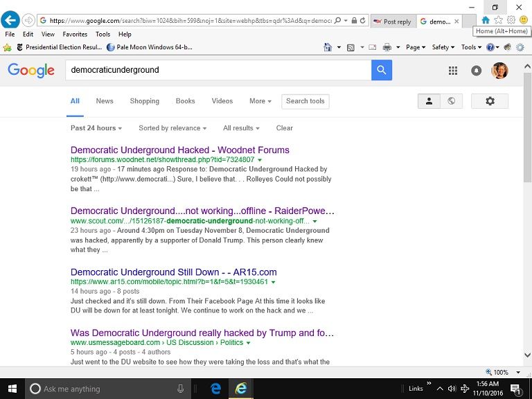Viewport: 532px width, 399px height.
Task: Open the blue Home icon in title bar
Action: coord(486,20)
